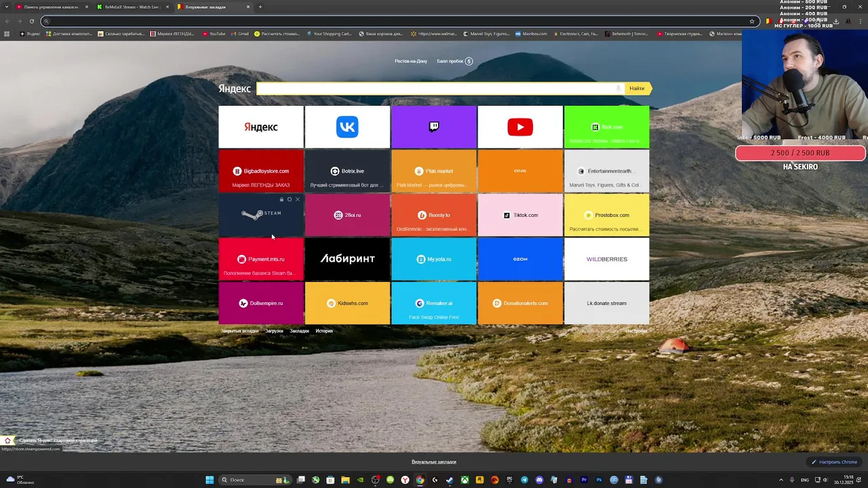Remove the Steam tile with X icon
The image size is (868, 488).
297,199
